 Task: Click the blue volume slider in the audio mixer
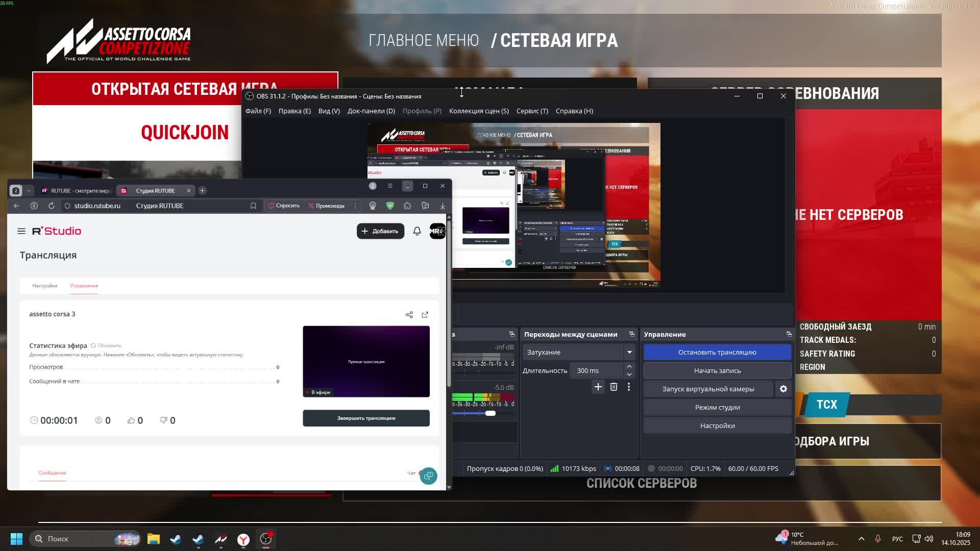tap(491, 413)
